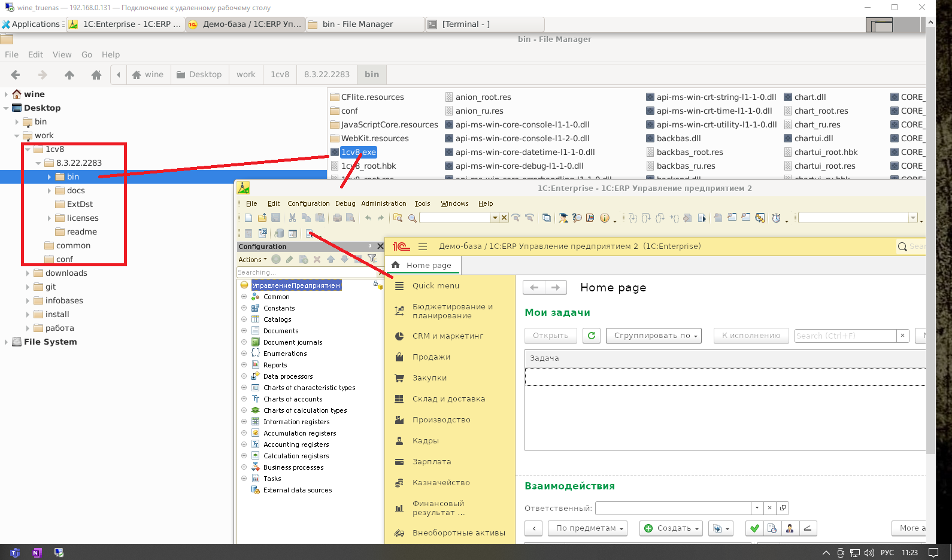The width and height of the screenshot is (952, 560).
Task: Open the Сгруппировать по dropdown
Action: [x=653, y=336]
